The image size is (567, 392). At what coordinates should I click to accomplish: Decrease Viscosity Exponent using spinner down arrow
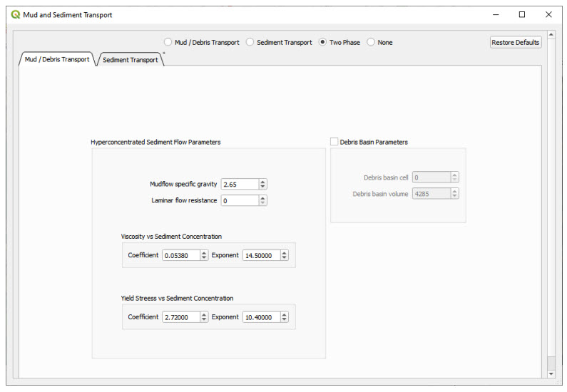(285, 258)
